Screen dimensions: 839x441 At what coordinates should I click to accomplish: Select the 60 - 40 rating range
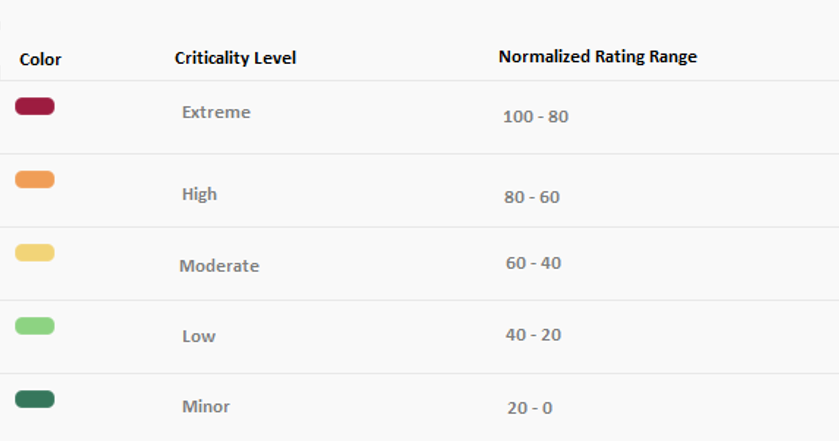point(533,264)
